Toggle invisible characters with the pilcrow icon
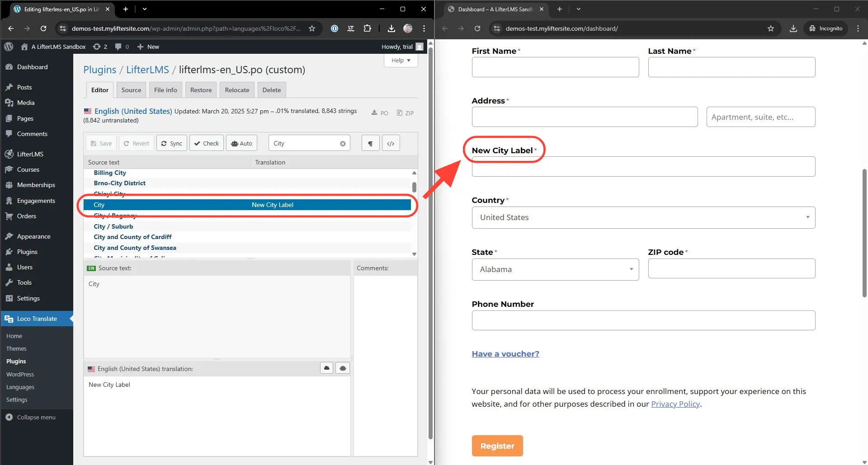 pyautogui.click(x=370, y=143)
